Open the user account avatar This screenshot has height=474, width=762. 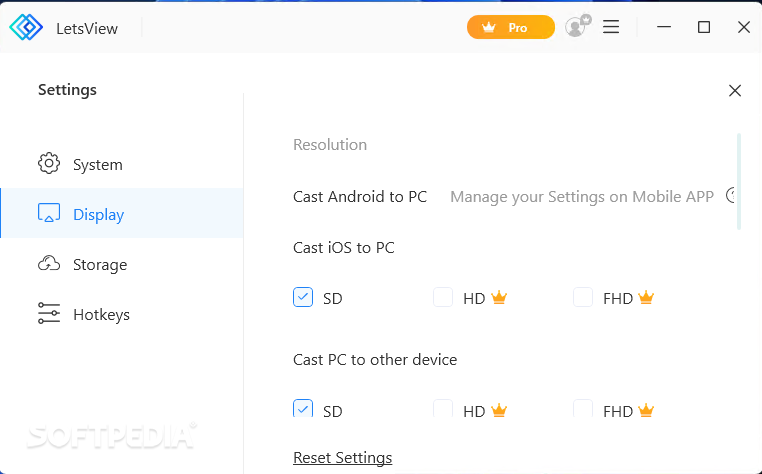[577, 26]
